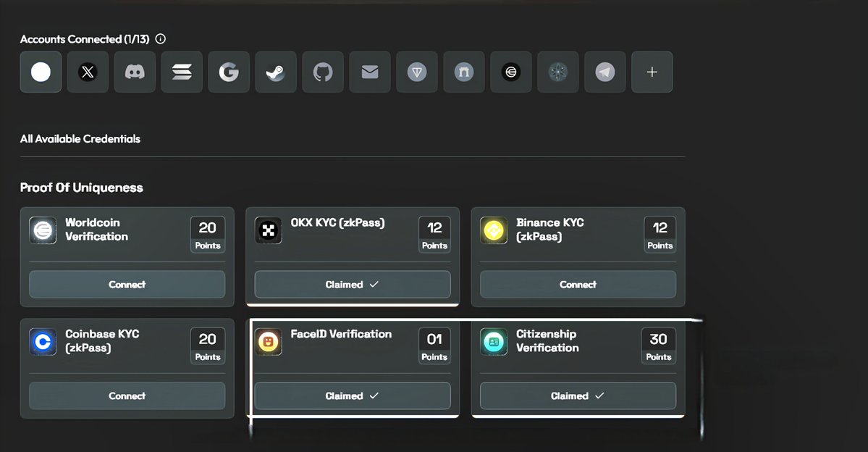Click Claimed button under FaceID Verification
Screen dimensions: 868x452
pos(353,395)
